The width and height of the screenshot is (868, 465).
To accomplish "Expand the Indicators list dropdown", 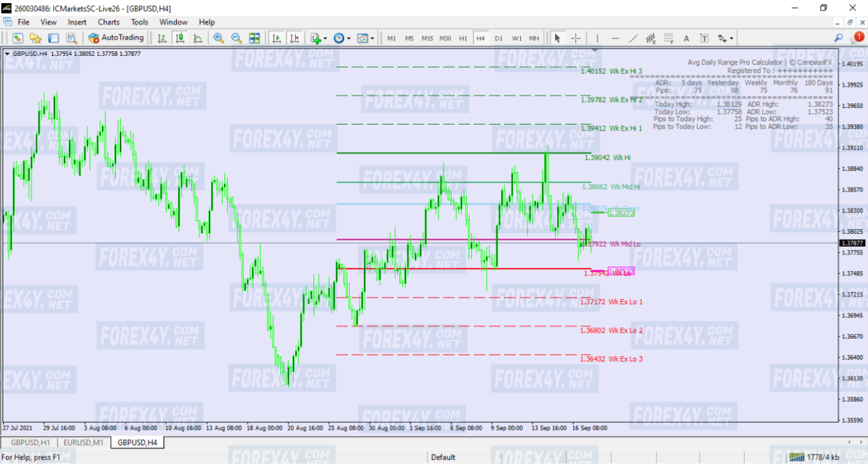I will click(319, 38).
